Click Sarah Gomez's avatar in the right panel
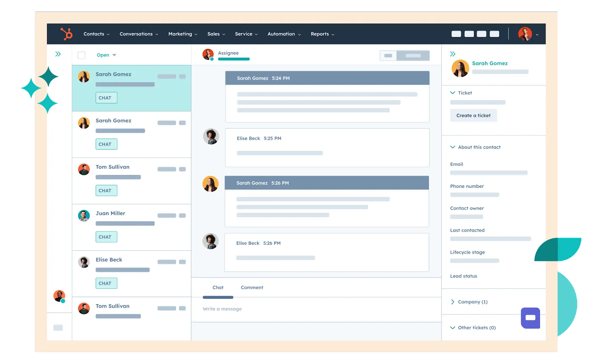The height and width of the screenshot is (364, 593). point(460,68)
